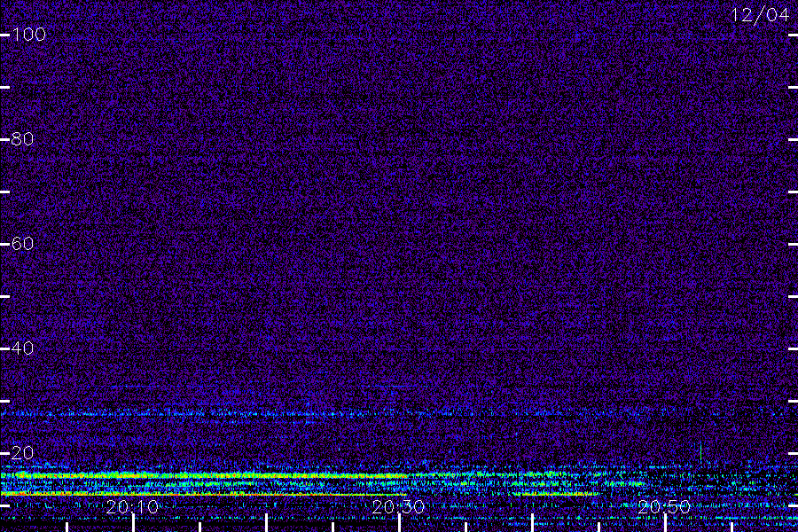
Task: Click the 20:10 time label
Action: [132, 506]
